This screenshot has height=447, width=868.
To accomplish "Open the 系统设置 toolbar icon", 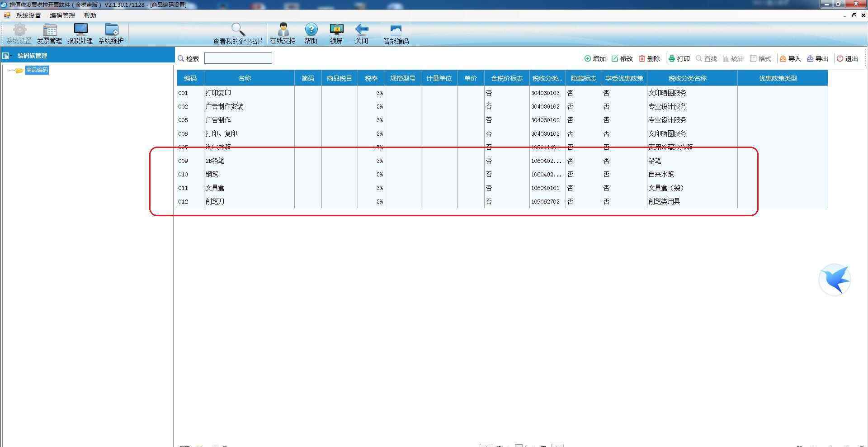I will point(19,34).
